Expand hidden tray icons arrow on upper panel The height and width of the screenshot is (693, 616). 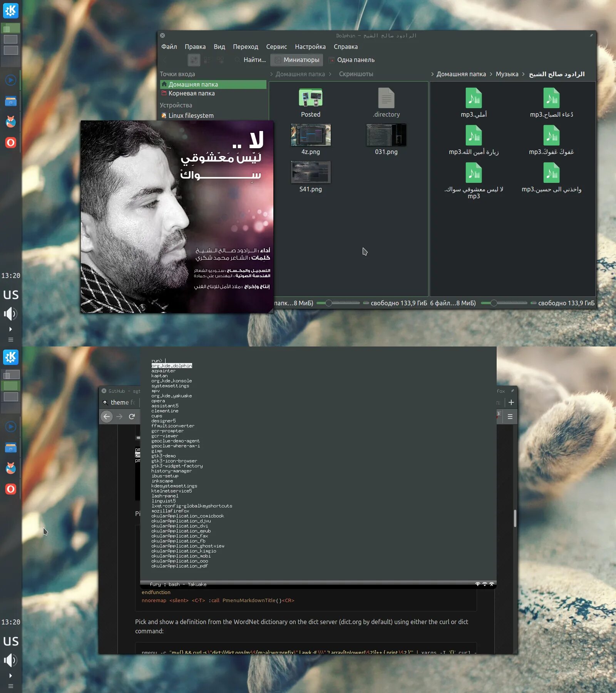coord(10,329)
